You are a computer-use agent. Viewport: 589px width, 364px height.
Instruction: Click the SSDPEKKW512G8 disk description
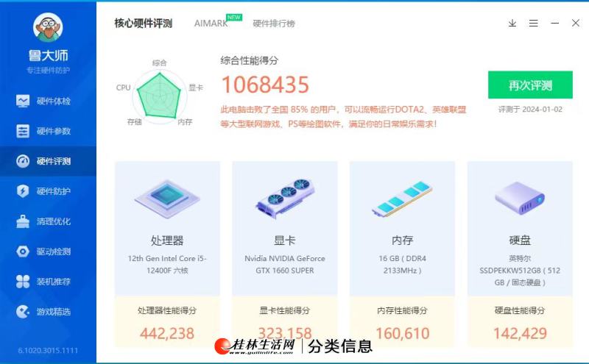click(520, 271)
